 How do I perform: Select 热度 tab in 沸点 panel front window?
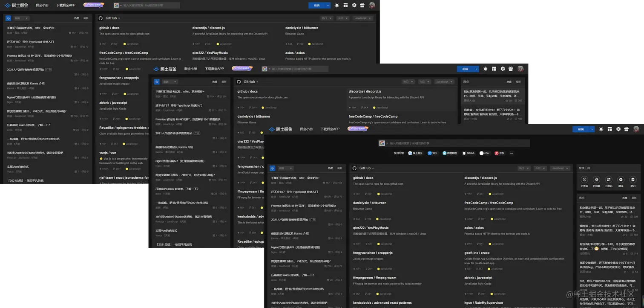(x=624, y=198)
